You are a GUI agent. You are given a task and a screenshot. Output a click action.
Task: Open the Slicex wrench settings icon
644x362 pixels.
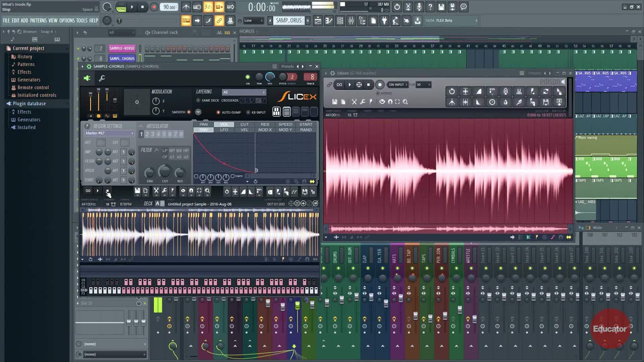tap(102, 78)
